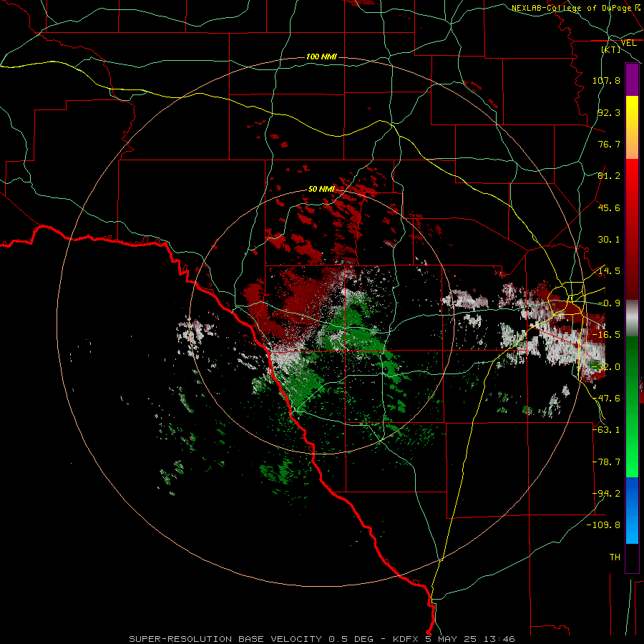Click the -94.2 legend value
The image size is (644, 644).
[606, 494]
